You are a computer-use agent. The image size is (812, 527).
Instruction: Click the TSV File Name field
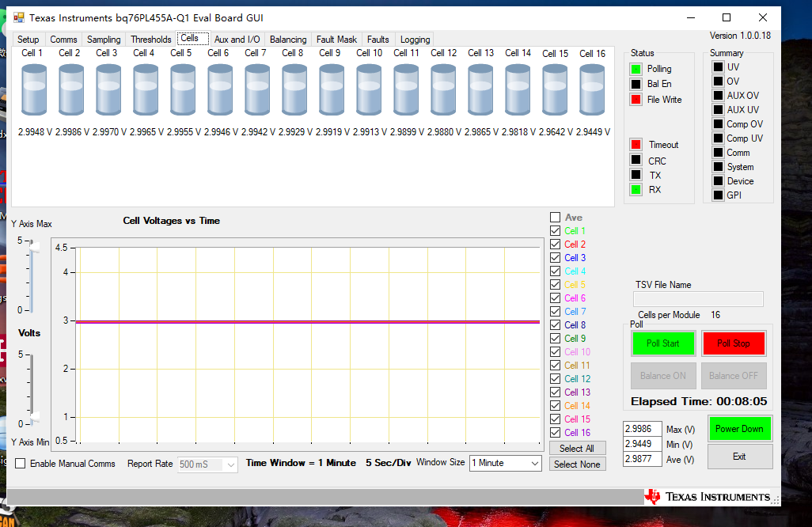click(698, 299)
